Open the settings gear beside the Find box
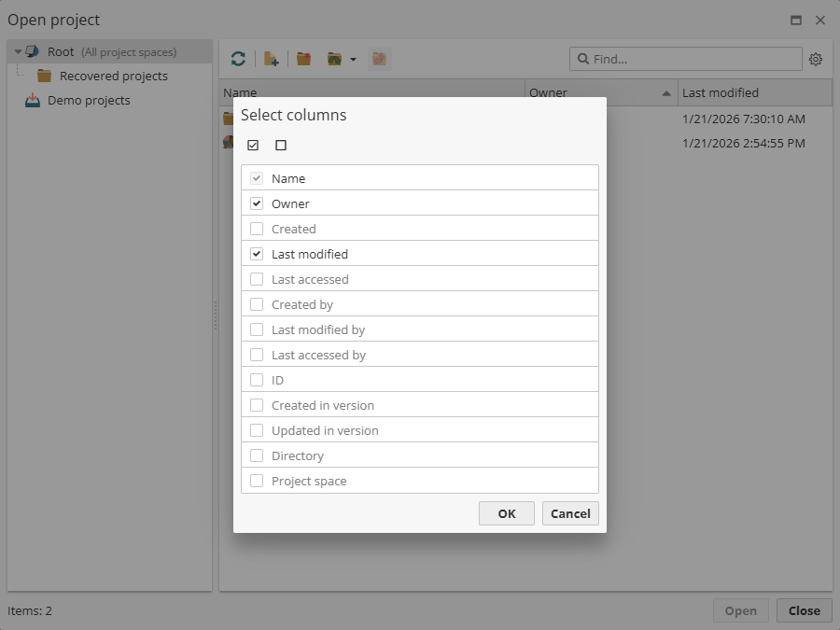Viewport: 840px width, 630px height. pos(816,59)
